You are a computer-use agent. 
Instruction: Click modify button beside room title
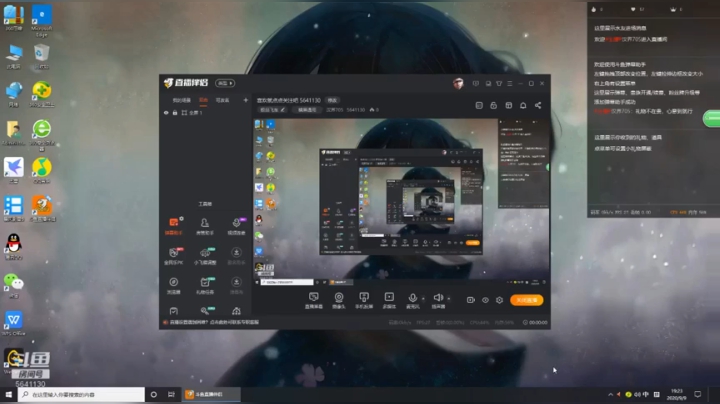(x=332, y=100)
